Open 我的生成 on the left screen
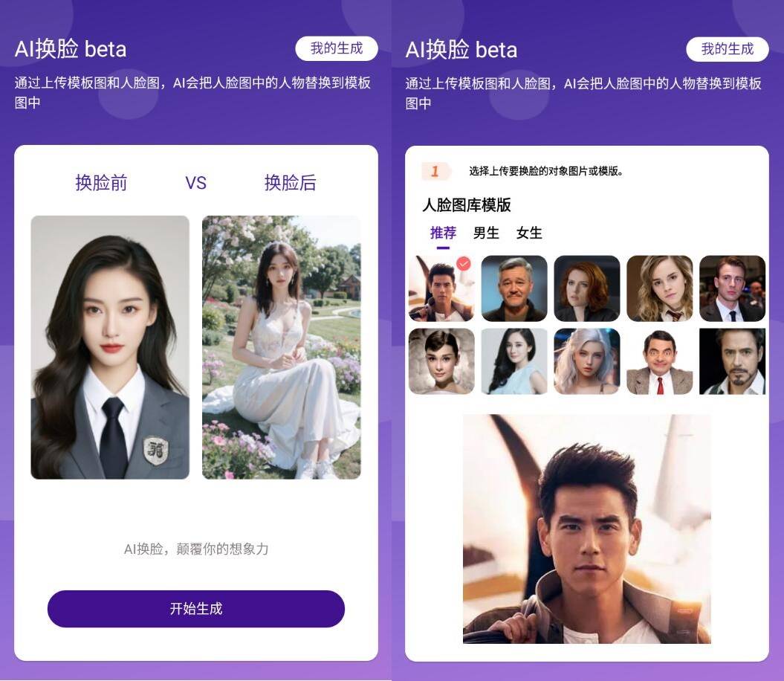Screen dimensions: 784x681 click(x=337, y=48)
